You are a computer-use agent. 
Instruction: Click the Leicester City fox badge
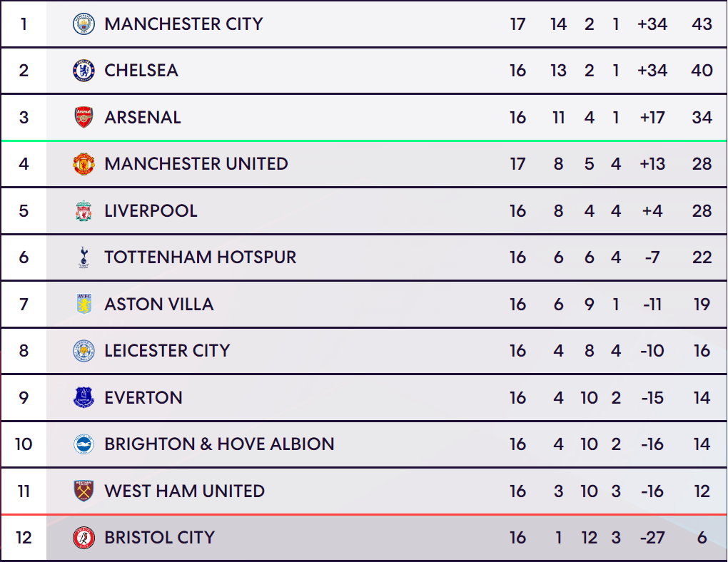(84, 351)
